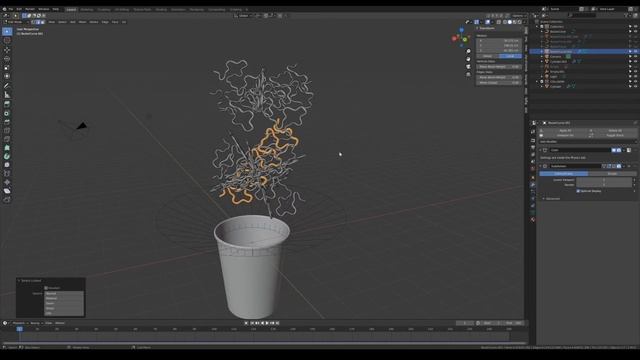Select the Measure tool
This screenshot has height=360, width=640.
point(7,95)
